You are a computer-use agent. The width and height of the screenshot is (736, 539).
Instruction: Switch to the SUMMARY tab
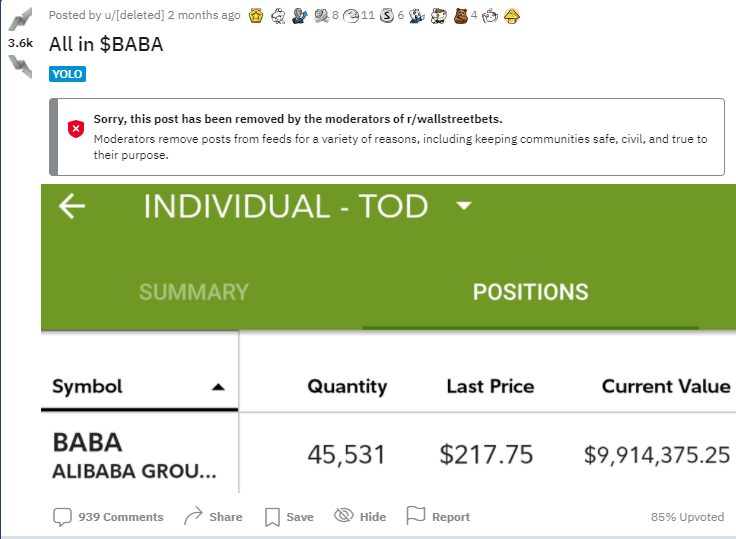click(x=194, y=292)
